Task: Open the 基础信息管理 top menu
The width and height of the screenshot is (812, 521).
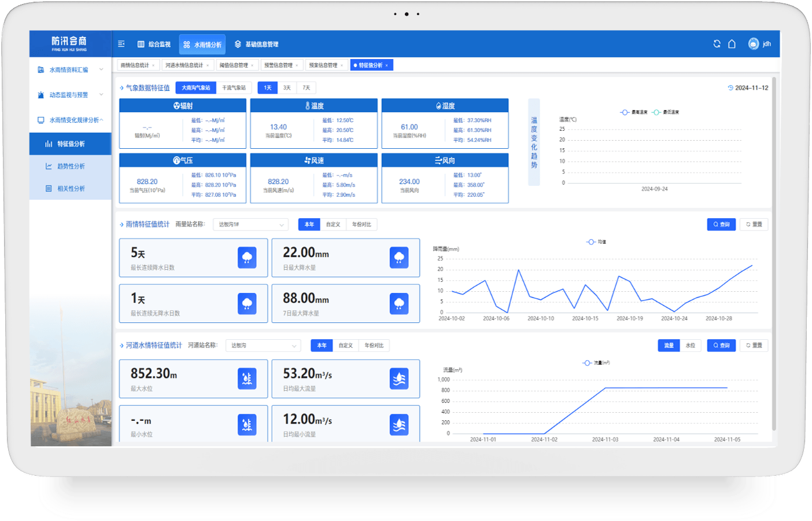Action: (256, 44)
